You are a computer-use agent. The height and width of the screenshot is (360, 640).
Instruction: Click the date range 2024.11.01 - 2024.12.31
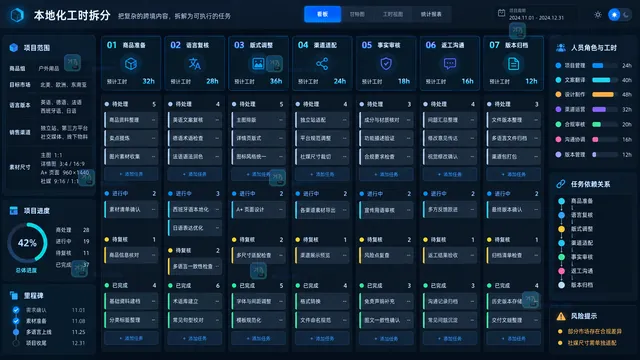[536, 18]
